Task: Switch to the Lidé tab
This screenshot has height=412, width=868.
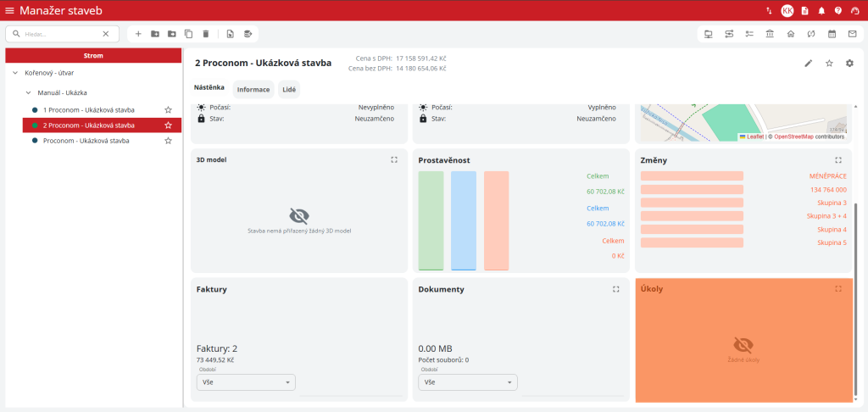Action: [x=289, y=89]
